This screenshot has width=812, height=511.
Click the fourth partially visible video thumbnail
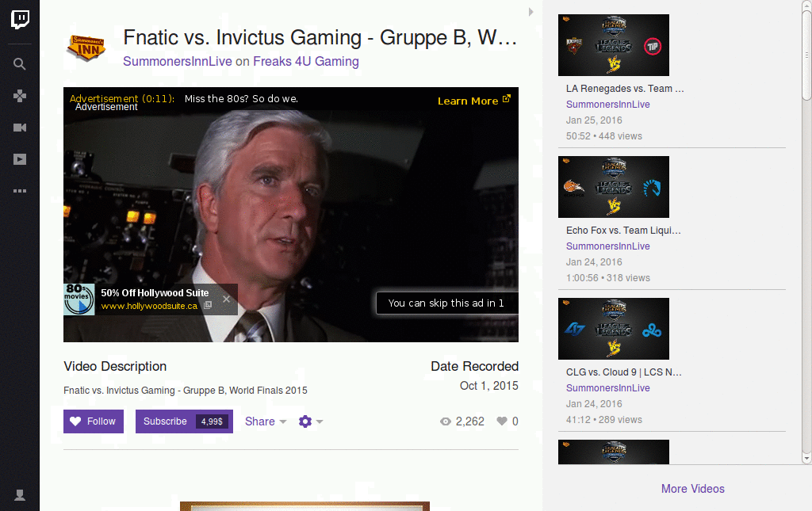[614, 452]
